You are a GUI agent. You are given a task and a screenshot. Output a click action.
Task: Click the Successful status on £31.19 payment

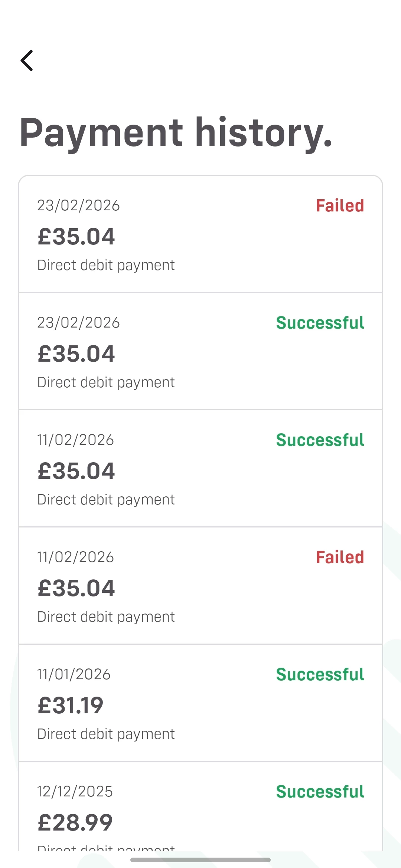[x=320, y=674]
